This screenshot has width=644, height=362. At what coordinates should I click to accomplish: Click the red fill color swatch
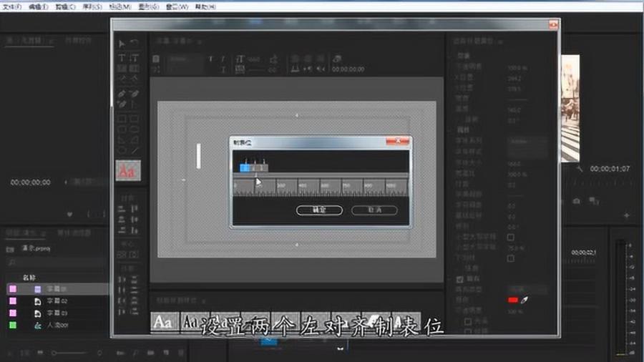(x=512, y=300)
